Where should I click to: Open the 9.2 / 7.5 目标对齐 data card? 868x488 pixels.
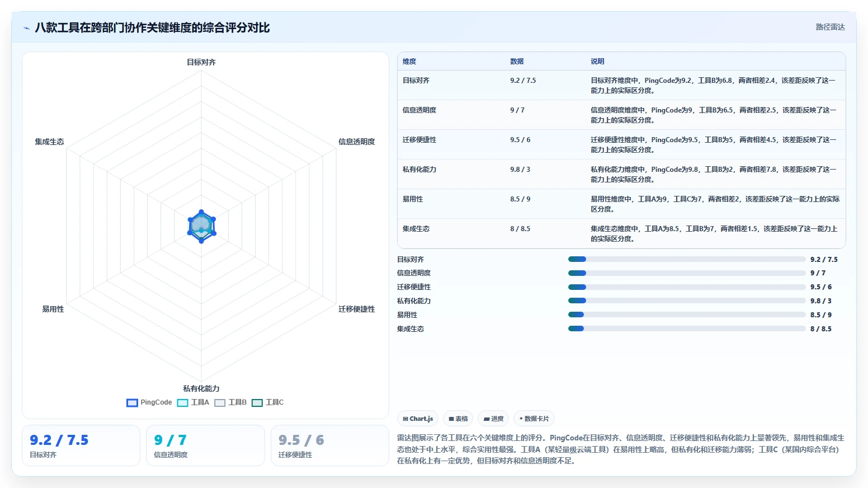click(81, 445)
